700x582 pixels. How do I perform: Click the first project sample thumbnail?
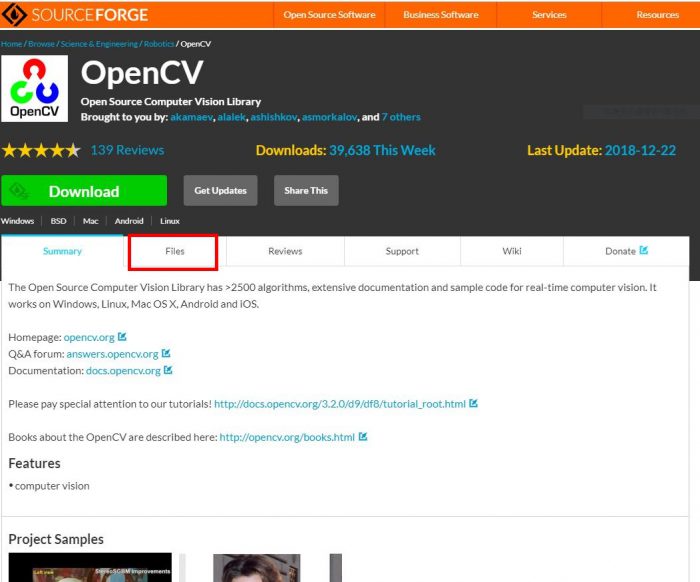(90, 567)
